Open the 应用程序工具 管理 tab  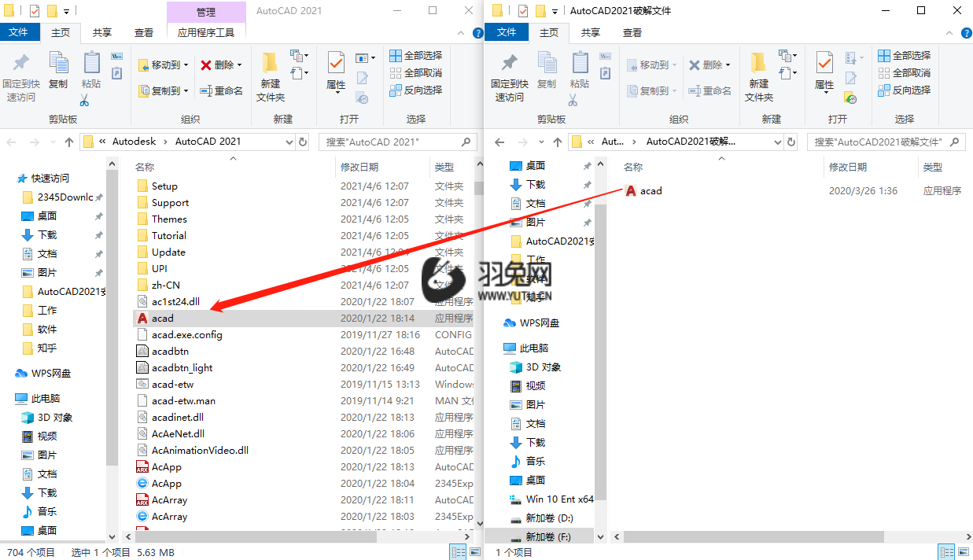[x=206, y=32]
